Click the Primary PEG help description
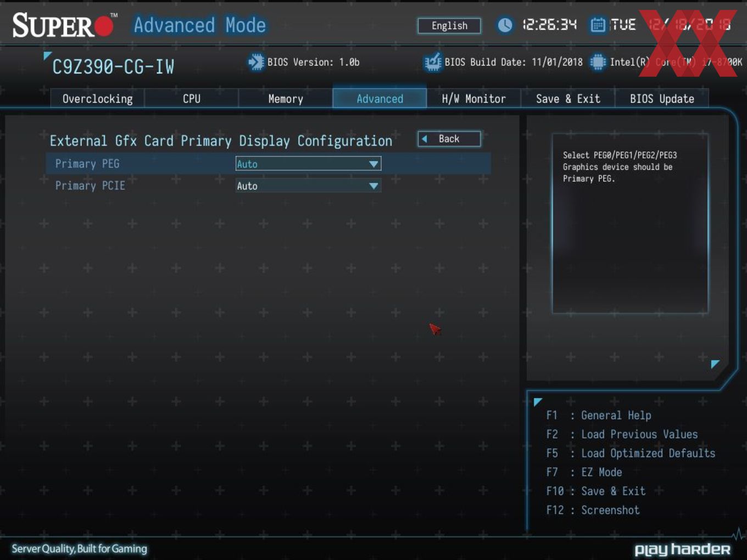The height and width of the screenshot is (560, 747). [x=620, y=167]
